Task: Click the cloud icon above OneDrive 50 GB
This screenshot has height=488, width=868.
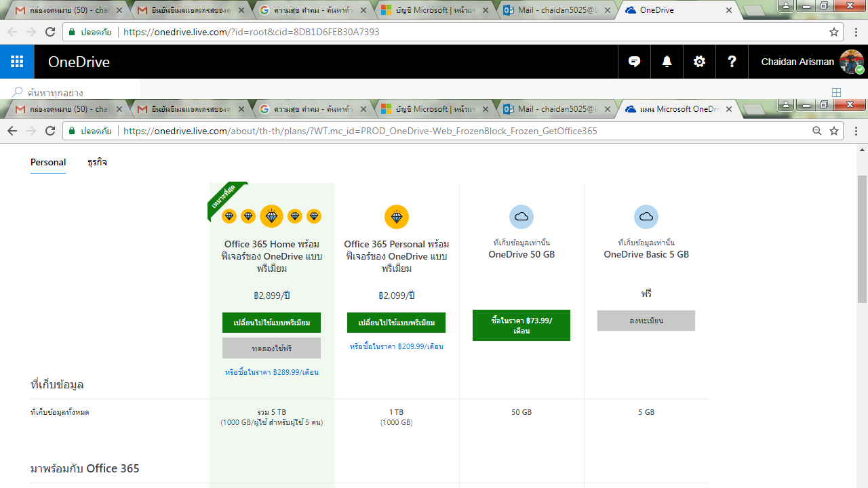Action: point(521,216)
